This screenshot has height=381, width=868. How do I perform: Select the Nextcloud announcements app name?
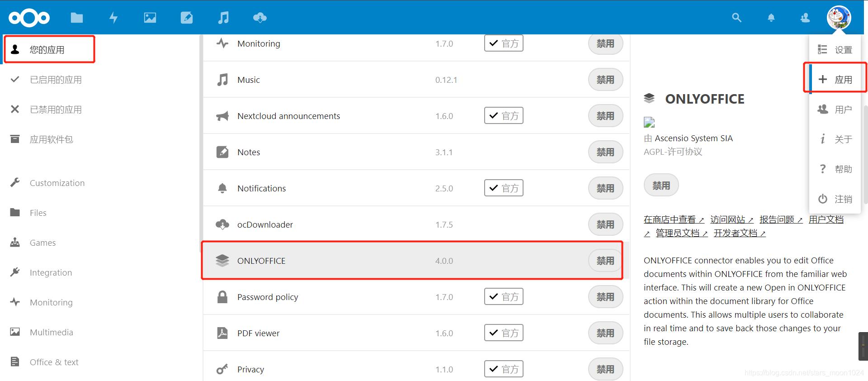288,116
